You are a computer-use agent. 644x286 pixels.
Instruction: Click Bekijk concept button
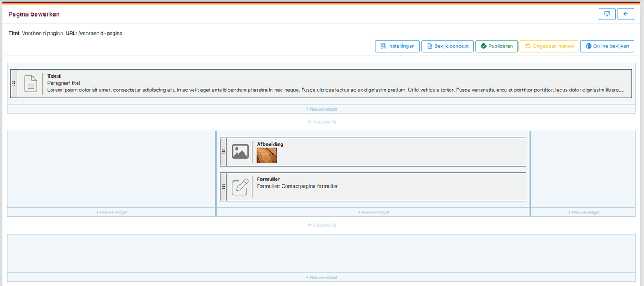coord(447,46)
